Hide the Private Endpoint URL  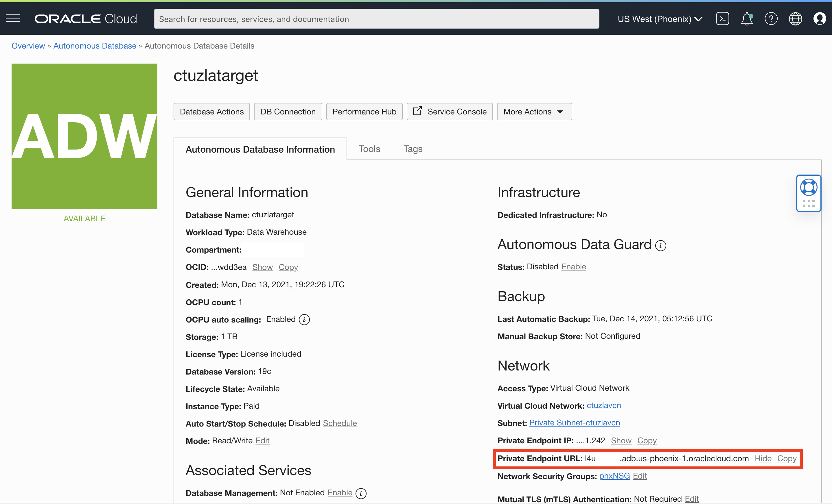click(763, 458)
